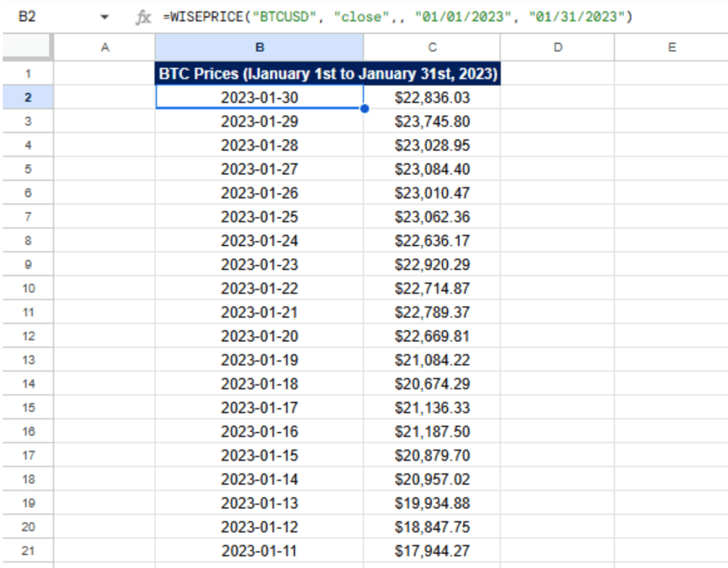Select column A header
Image resolution: width=728 pixels, height=568 pixels.
[x=105, y=48]
